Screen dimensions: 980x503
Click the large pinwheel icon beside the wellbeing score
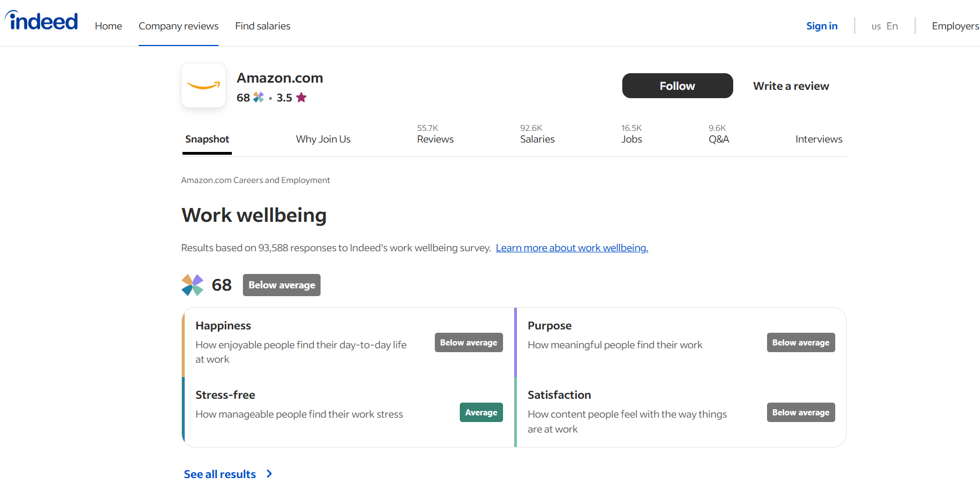(x=192, y=285)
